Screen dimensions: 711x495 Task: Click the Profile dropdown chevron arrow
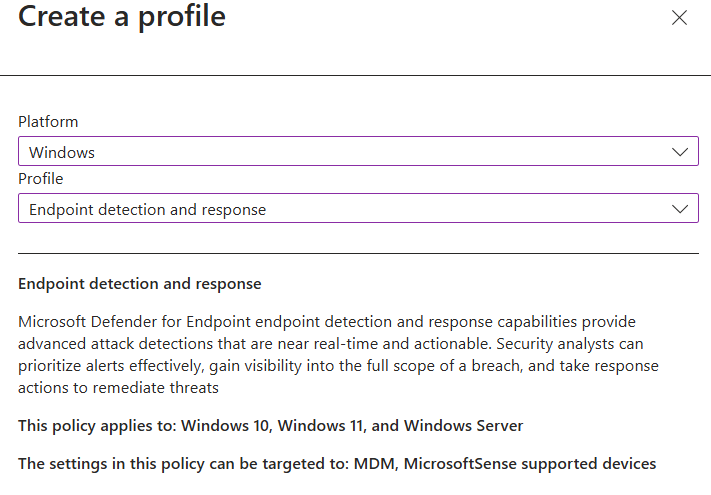[x=681, y=209]
